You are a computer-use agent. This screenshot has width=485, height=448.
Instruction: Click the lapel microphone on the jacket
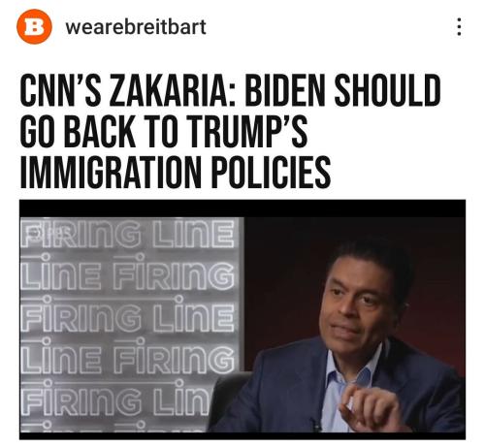314,425
